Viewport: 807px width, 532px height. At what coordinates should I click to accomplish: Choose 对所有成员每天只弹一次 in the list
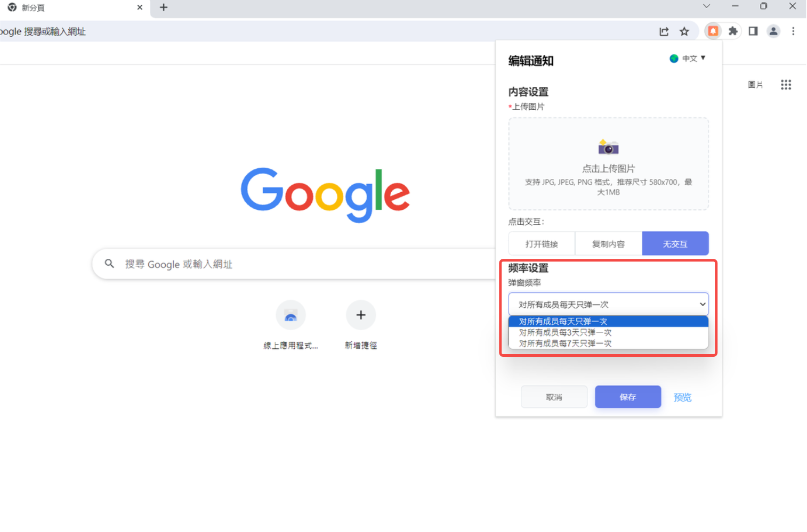608,321
